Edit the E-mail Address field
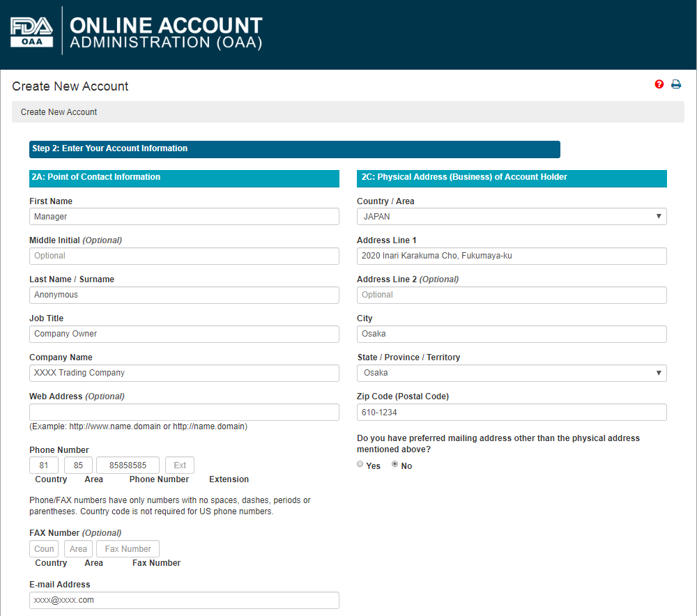This screenshot has width=697, height=616. pos(184,600)
